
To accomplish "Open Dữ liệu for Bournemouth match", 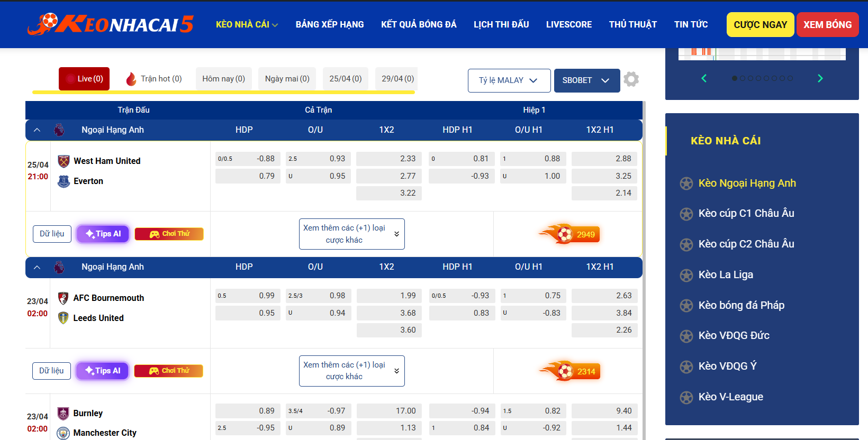I will pos(51,371).
